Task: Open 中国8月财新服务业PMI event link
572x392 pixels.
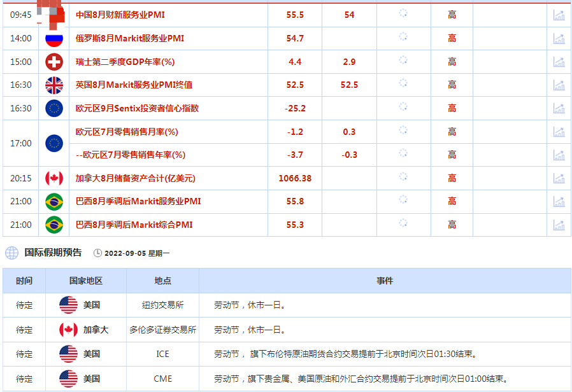Action: [120, 15]
